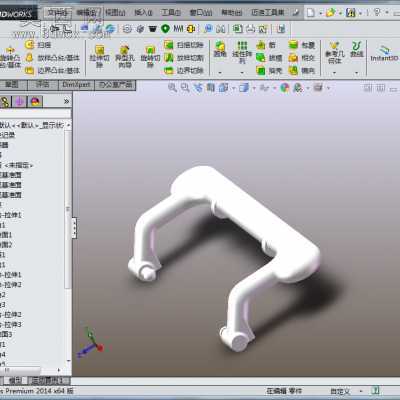Expand the 曲线 dropdown arrow
Screen dimensions: 400x400
tap(357, 72)
